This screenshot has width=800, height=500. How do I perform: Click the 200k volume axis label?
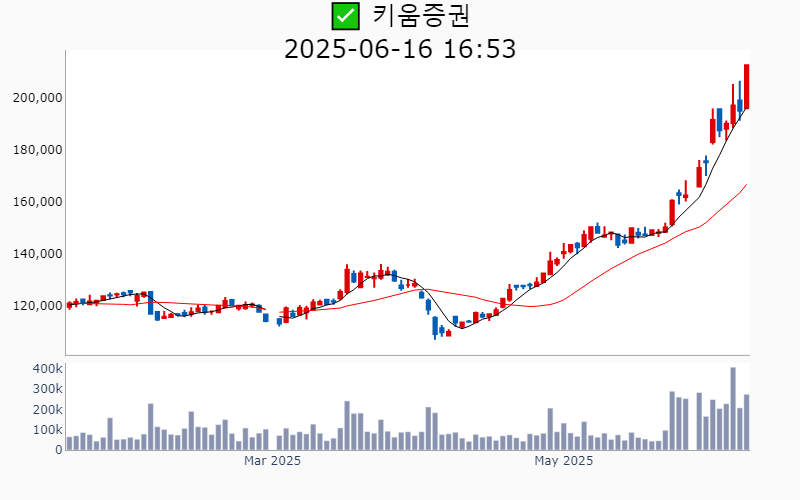point(47,410)
